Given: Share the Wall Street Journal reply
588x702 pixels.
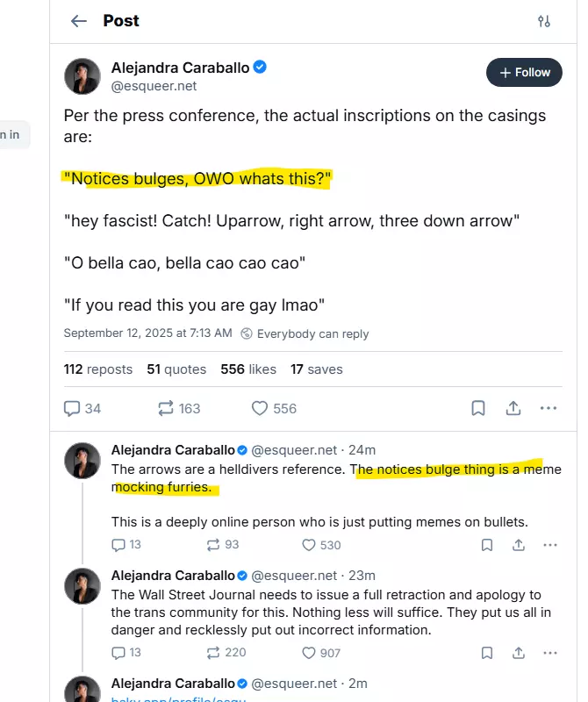Looking at the screenshot, I should coord(519,653).
